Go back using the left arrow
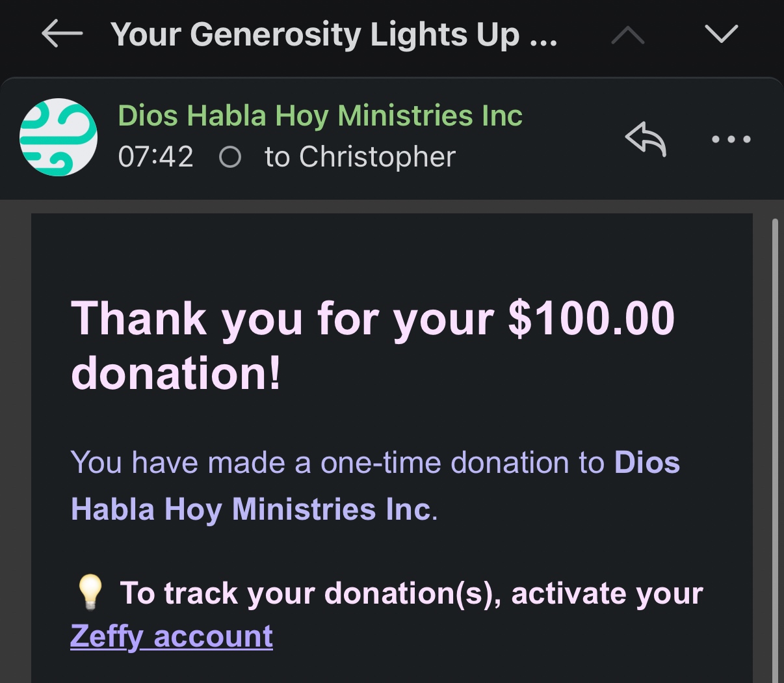 [x=62, y=34]
